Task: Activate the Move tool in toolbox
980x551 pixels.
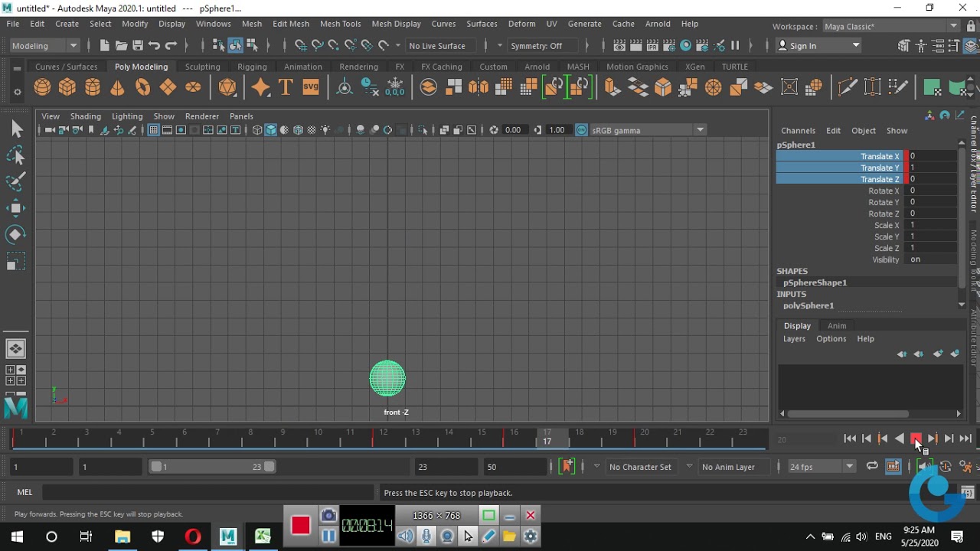Action: point(16,208)
